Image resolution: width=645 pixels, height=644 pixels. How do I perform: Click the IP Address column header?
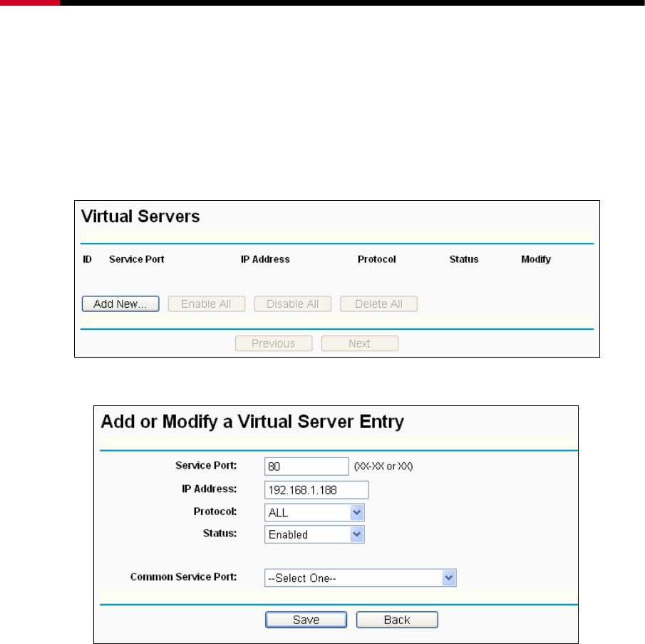tap(265, 259)
